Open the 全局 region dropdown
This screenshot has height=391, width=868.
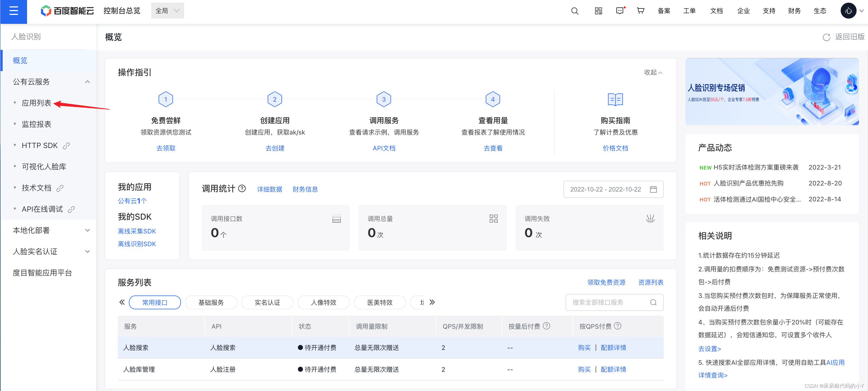(x=167, y=11)
